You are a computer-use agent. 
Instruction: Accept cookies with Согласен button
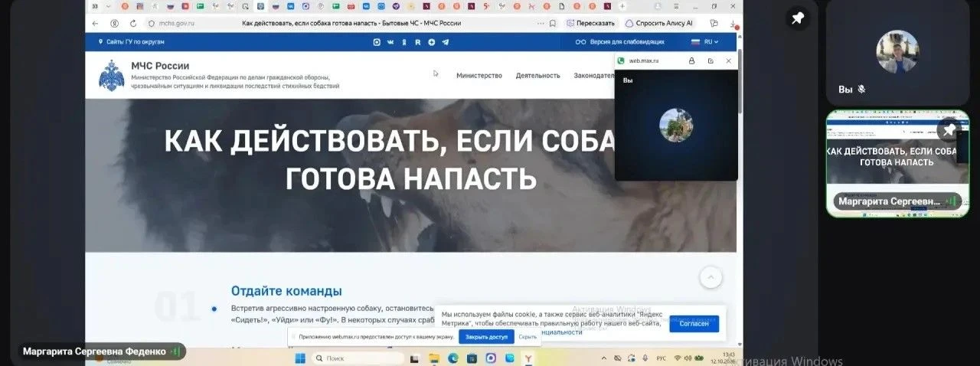(694, 324)
